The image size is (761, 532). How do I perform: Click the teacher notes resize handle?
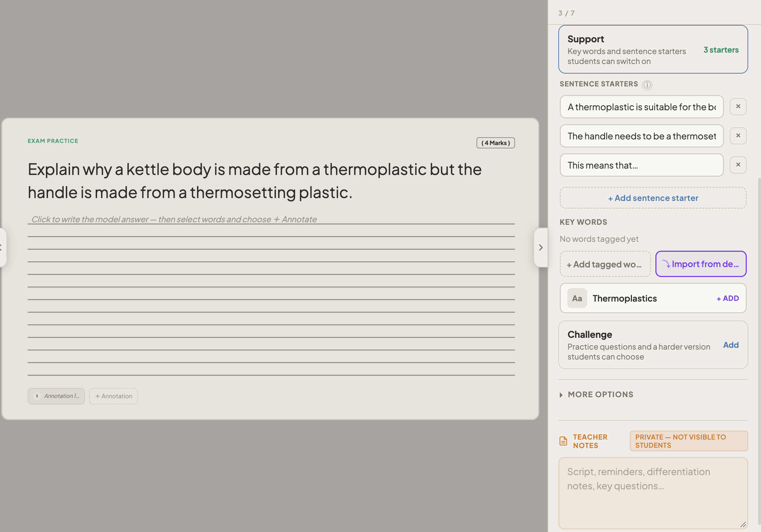click(743, 525)
